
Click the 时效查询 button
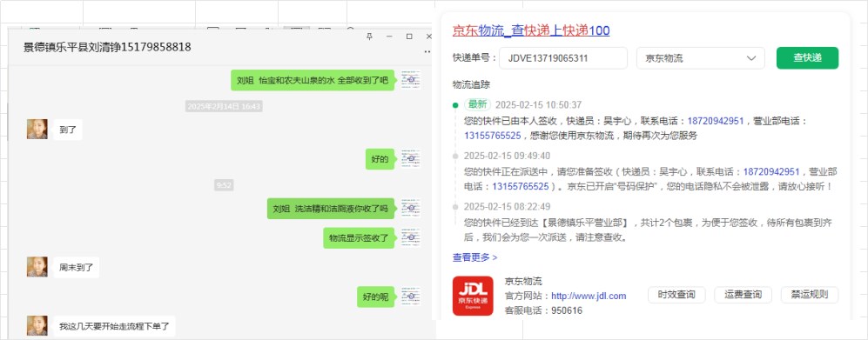click(676, 295)
